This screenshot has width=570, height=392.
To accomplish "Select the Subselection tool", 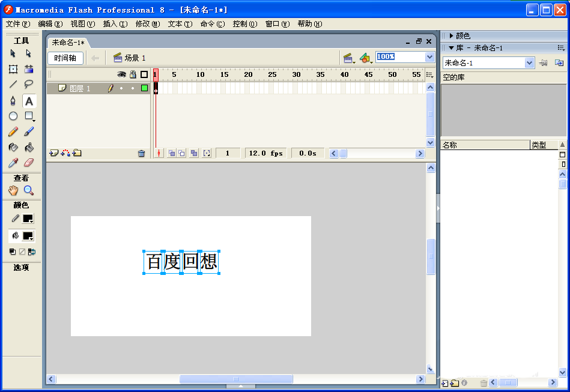I will click(x=29, y=54).
